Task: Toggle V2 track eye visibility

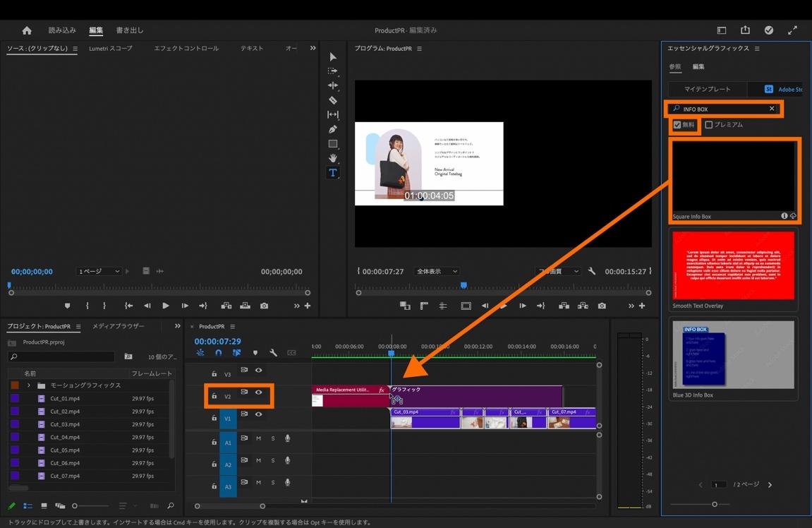Action: (259, 392)
